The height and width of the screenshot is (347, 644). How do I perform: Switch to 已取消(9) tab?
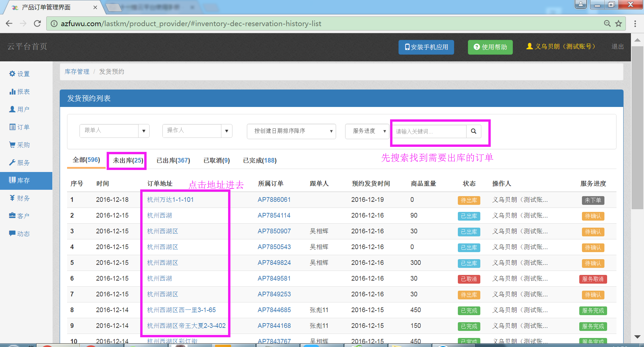(x=217, y=161)
